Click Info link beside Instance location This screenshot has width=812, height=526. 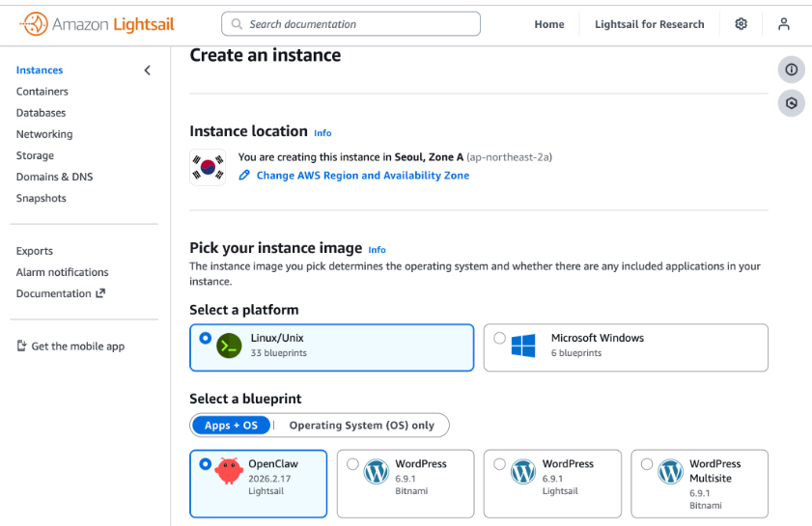322,133
